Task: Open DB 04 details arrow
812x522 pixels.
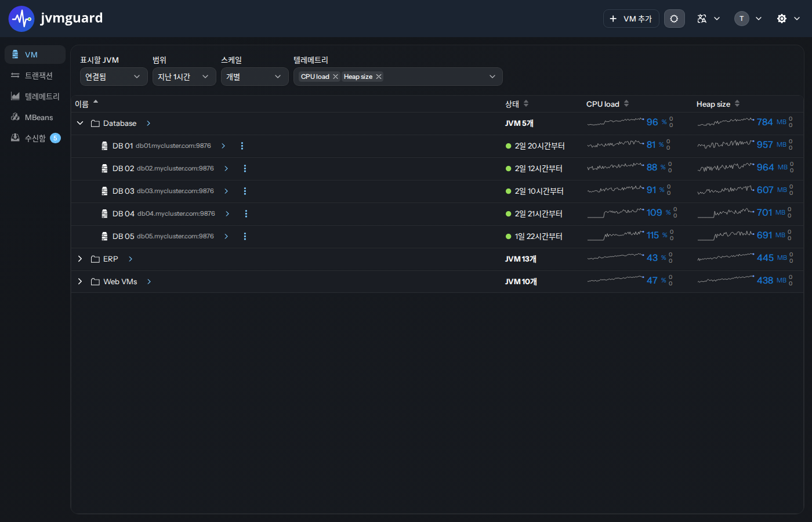Action: click(227, 214)
